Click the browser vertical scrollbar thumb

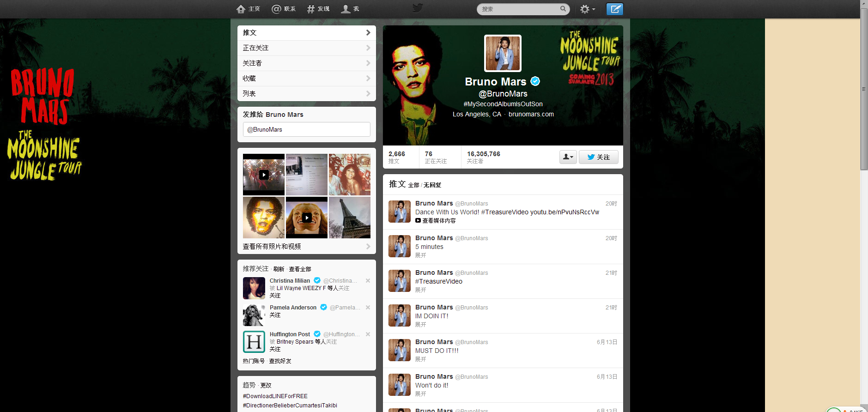pos(864,89)
